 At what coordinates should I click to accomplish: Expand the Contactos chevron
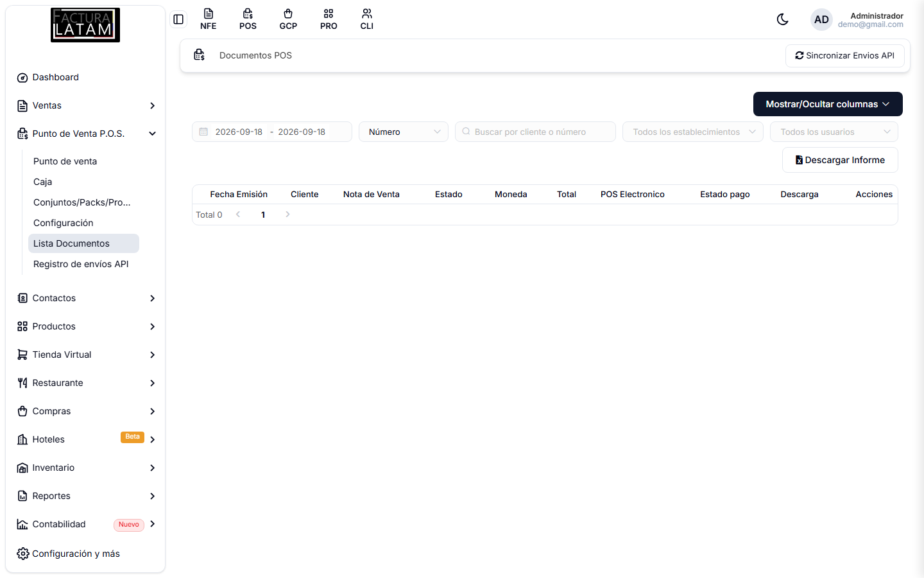coord(153,298)
